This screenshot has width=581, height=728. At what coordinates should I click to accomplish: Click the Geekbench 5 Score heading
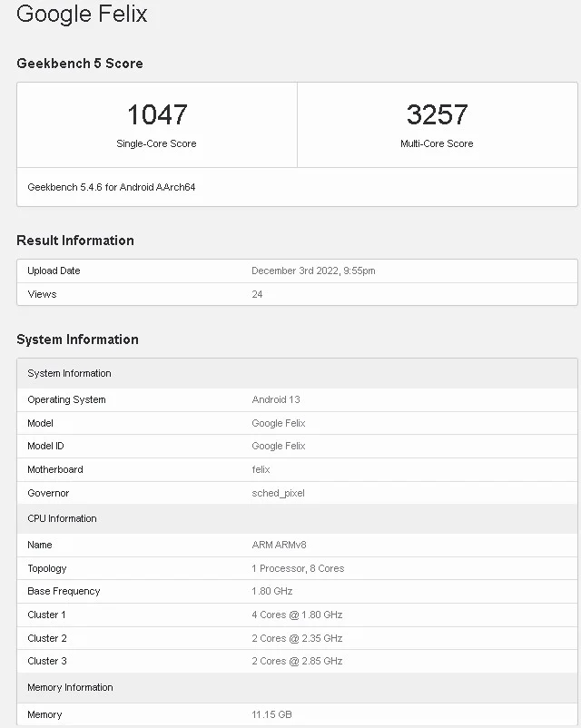80,64
